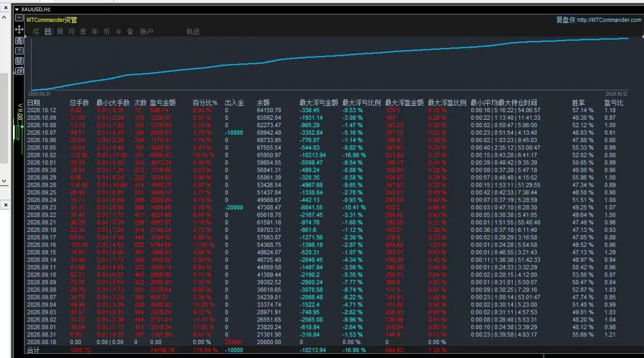
Task: Click the 余额 column header
Action: tap(264, 103)
